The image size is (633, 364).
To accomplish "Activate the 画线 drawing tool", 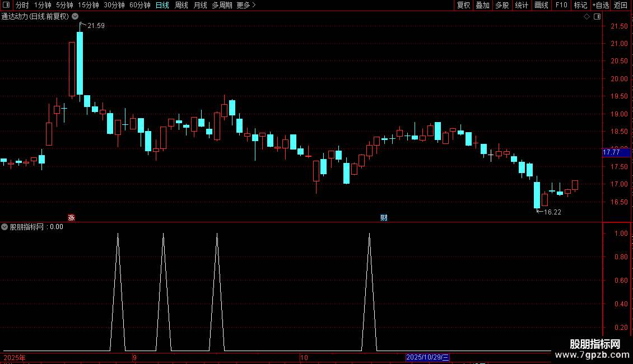I will pyautogui.click(x=541, y=5).
